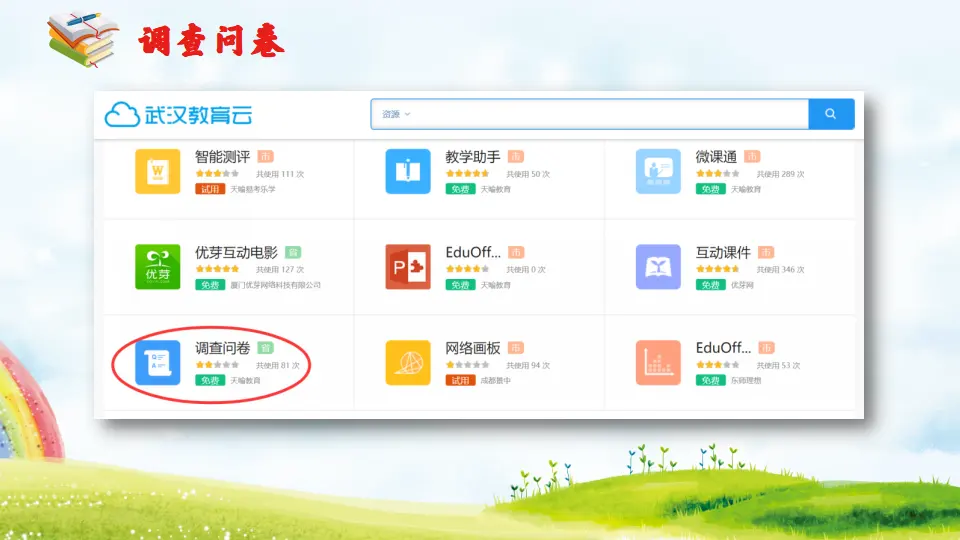Click the 互动课件 title

pyautogui.click(x=723, y=252)
